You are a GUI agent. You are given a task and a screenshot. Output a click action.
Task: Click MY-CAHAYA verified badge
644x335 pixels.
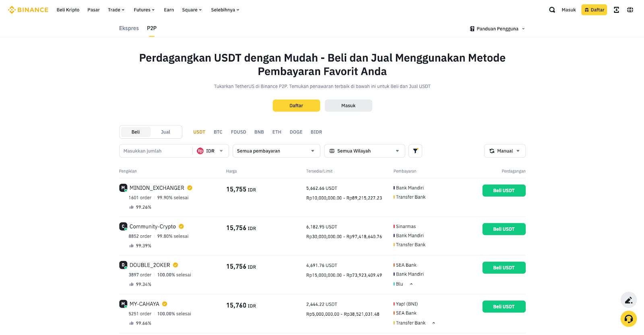[x=165, y=304]
